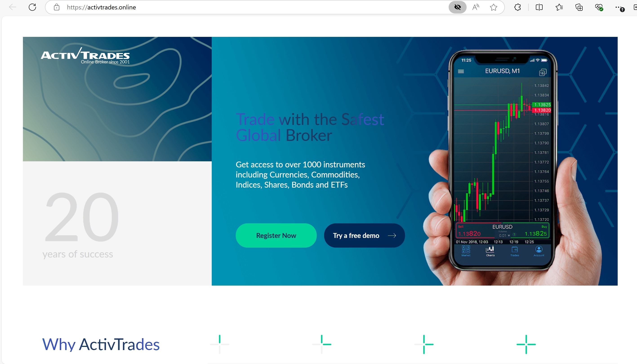Click the browser extensions icon in toolbar

(x=518, y=7)
